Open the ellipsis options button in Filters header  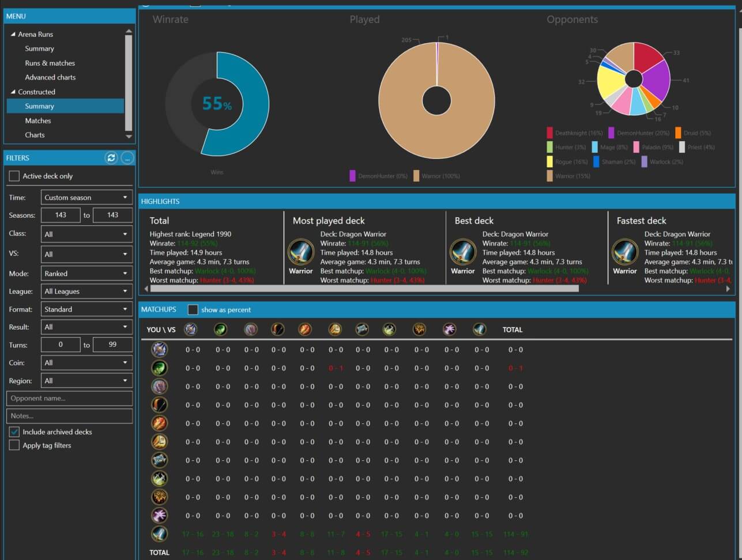point(127,158)
